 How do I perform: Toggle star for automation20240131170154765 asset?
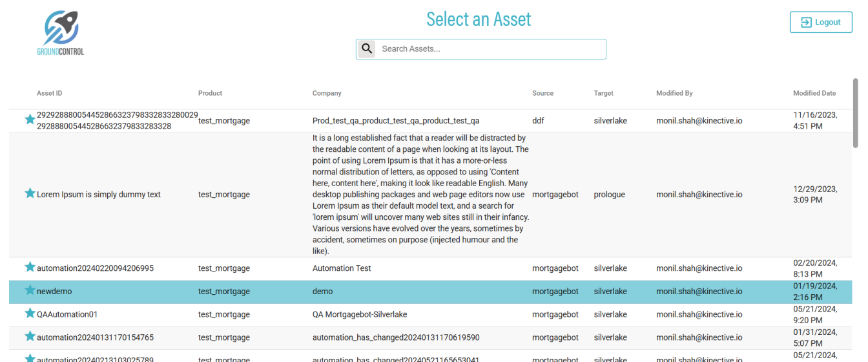30,337
